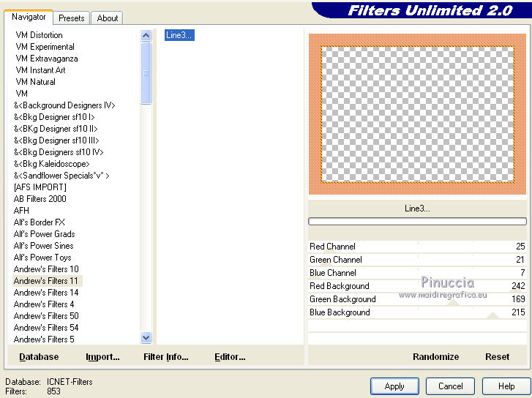Select &<Bkg Designers sf10 IV> category

click(59, 152)
